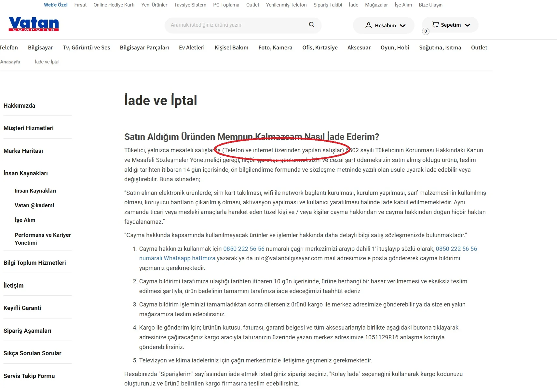Open İletişim in the sidebar
This screenshot has width=557, height=392.
(x=13, y=286)
